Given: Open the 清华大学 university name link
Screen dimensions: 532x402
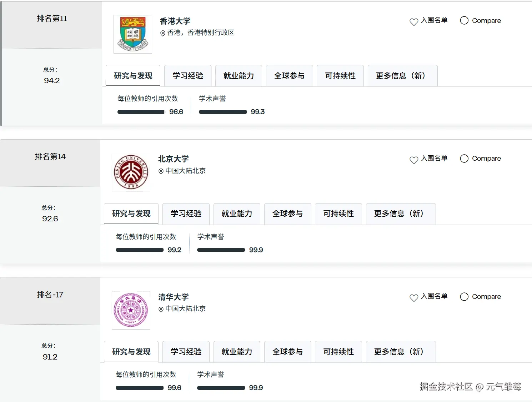Looking at the screenshot, I should (x=174, y=297).
